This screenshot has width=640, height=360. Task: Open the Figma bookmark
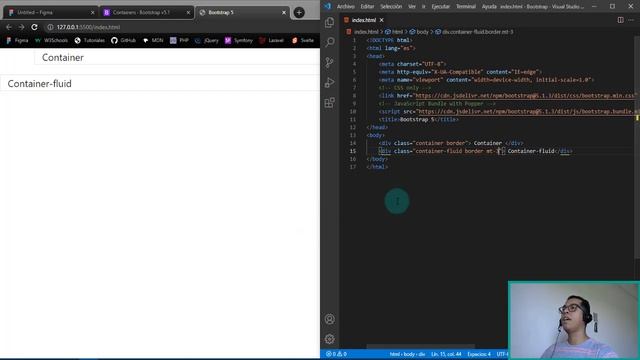click(x=17, y=40)
